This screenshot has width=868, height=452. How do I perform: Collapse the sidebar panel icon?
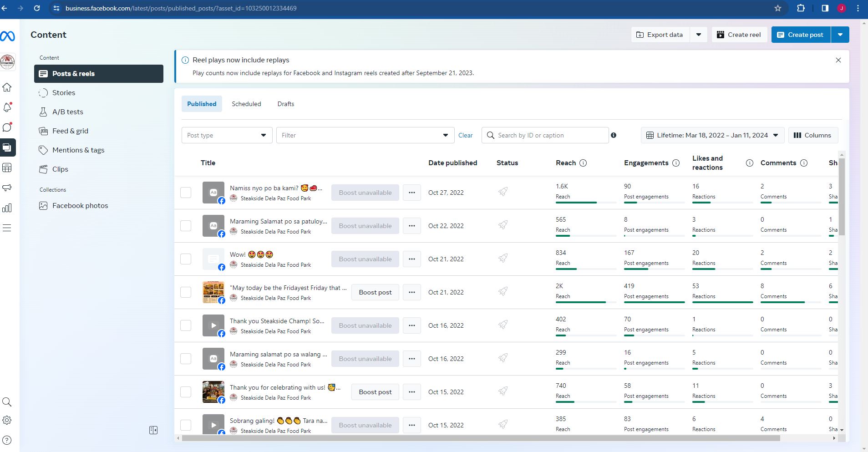pos(153,430)
